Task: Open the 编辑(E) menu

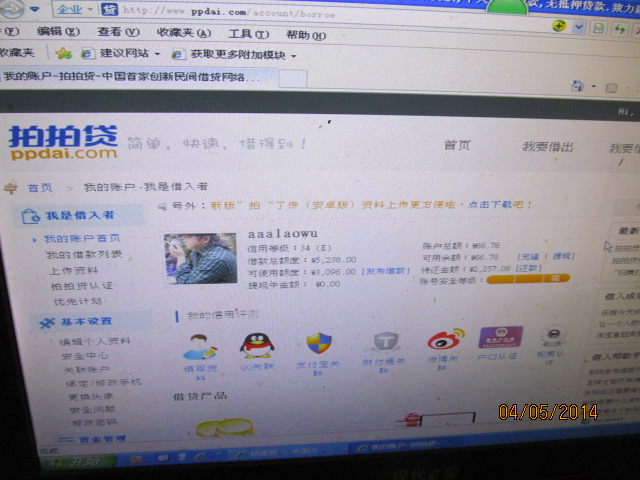Action: [58, 31]
